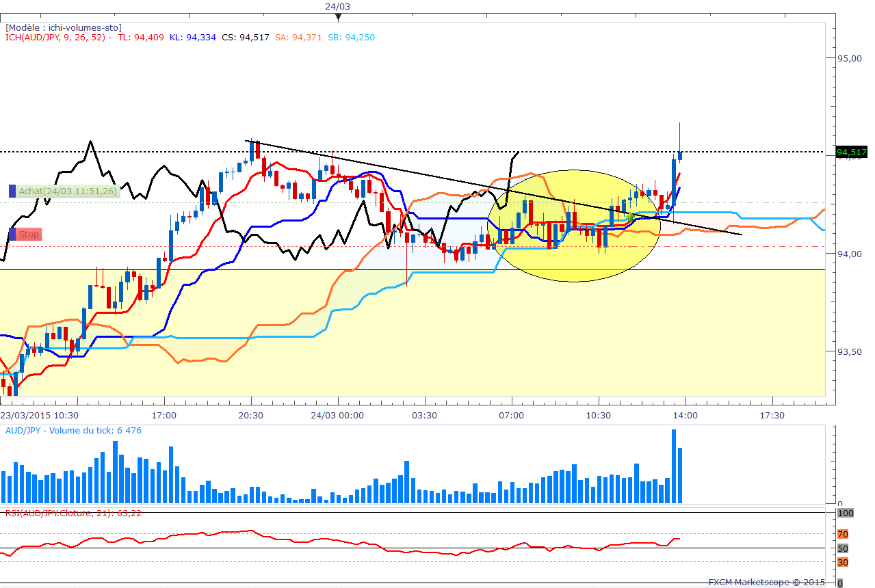875x588 pixels.
Task: Click the AUD/JPY Volume du tick label
Action: (x=73, y=431)
